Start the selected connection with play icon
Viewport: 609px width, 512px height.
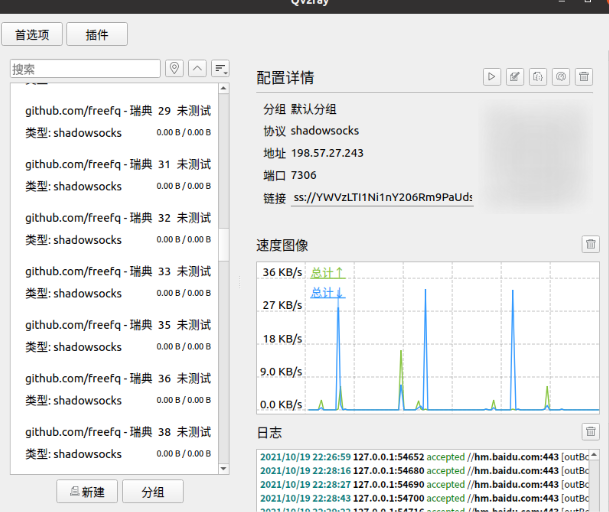[x=492, y=76]
